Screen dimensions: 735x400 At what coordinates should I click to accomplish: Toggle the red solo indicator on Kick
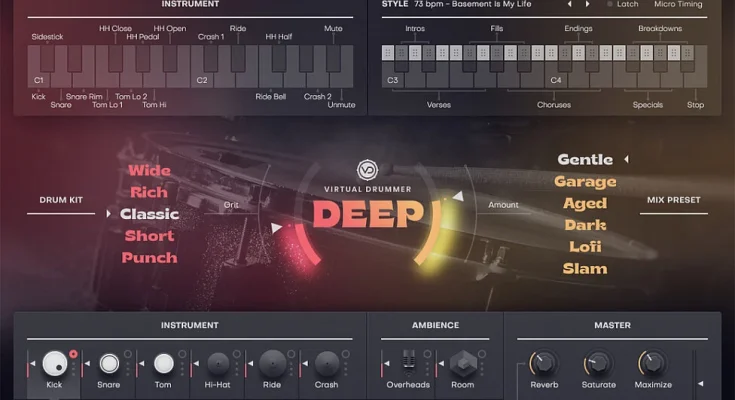[x=74, y=353]
